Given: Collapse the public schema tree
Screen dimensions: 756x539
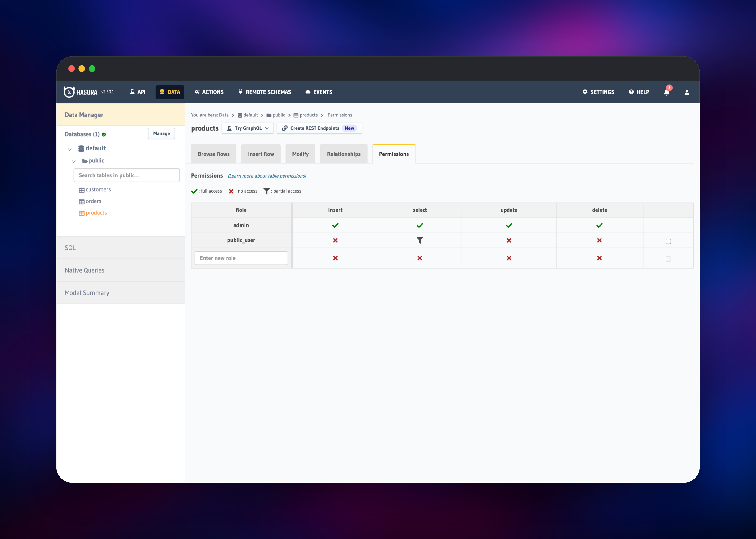Looking at the screenshot, I should coord(74,162).
